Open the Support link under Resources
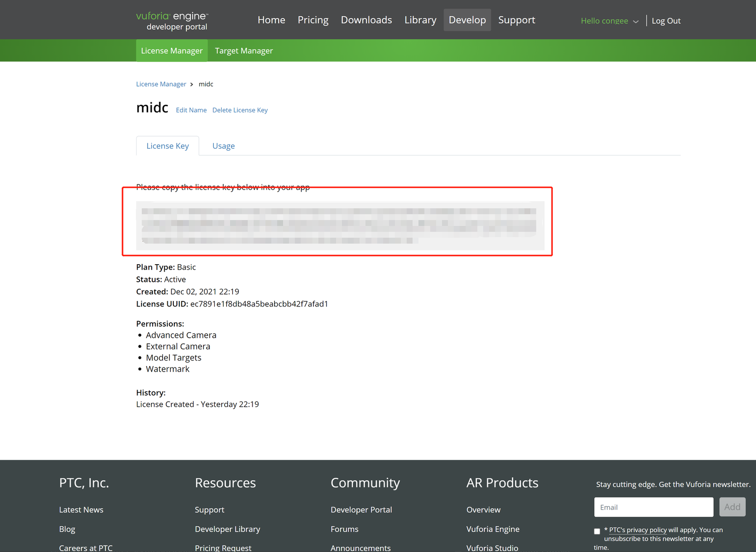 click(210, 510)
